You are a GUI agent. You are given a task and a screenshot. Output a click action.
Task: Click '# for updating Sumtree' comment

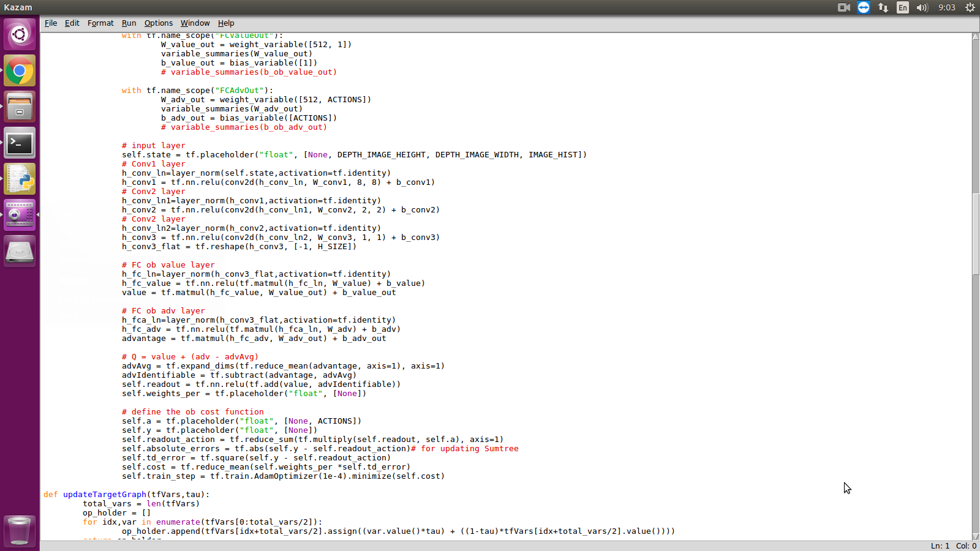(465, 448)
